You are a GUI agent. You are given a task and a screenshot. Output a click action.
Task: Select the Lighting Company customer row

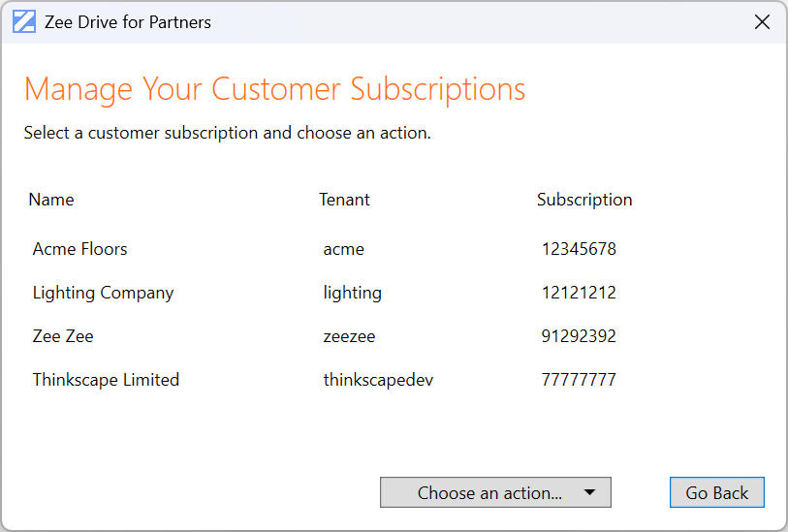103,293
